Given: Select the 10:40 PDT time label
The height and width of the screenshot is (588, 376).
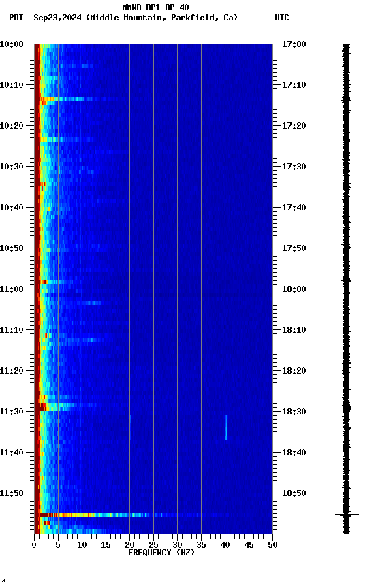Looking at the screenshot, I should tap(12, 208).
